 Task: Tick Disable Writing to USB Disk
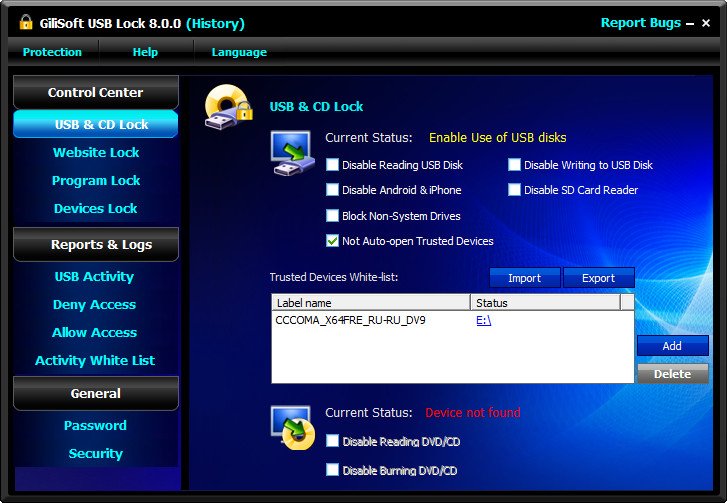[514, 165]
